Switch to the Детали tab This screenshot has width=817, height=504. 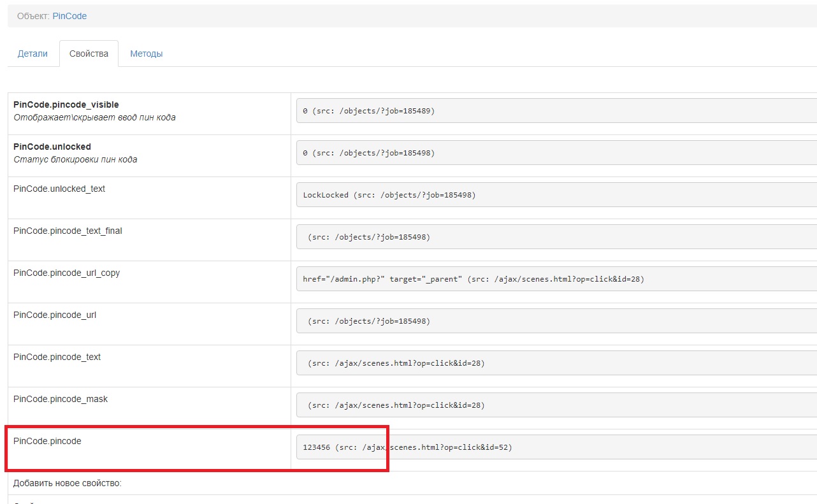tap(33, 54)
